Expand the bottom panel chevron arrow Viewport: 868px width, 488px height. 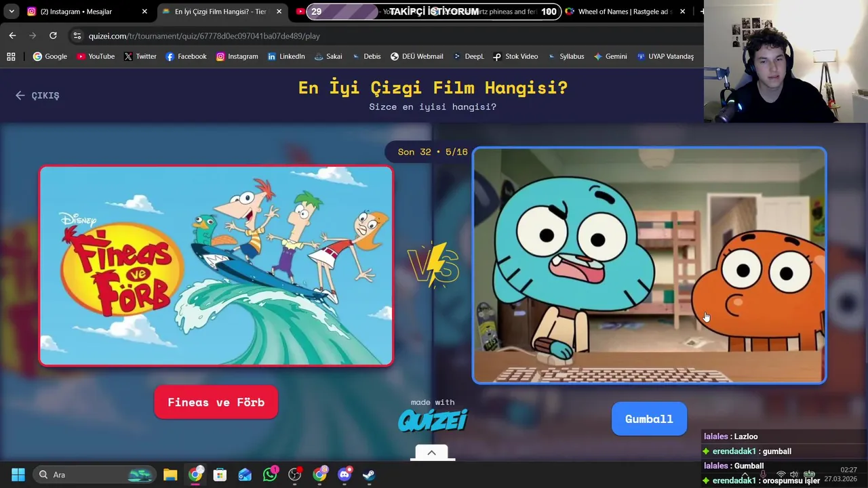click(431, 453)
